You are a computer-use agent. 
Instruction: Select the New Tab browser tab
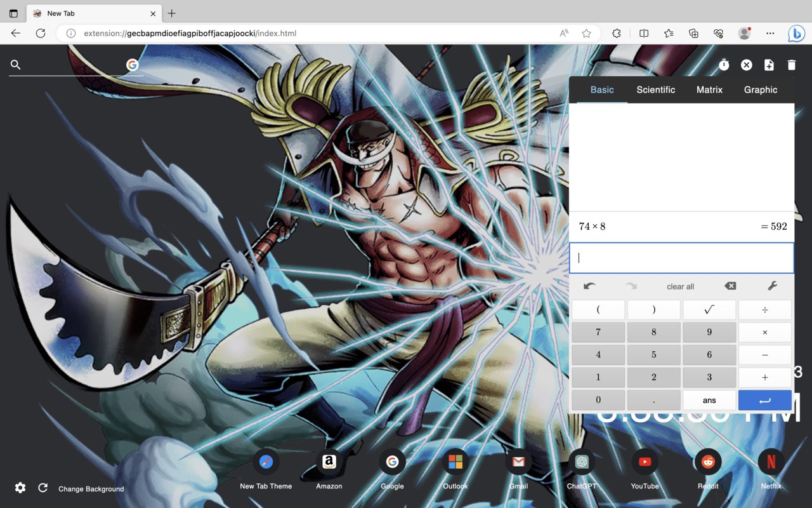tap(94, 13)
